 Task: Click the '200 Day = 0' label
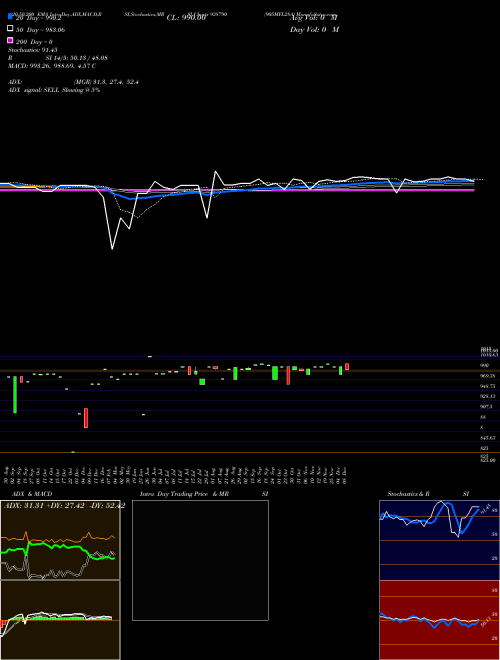click(34, 42)
